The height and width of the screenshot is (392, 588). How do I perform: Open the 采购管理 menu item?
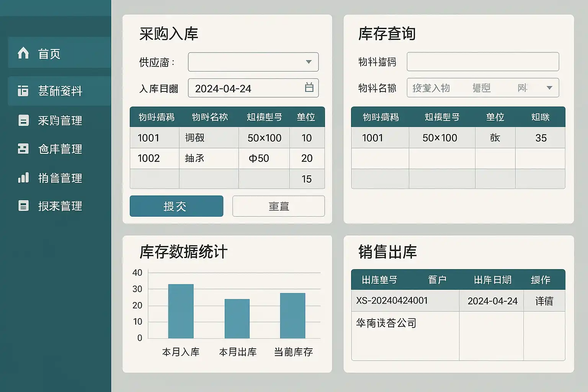pyautogui.click(x=60, y=121)
